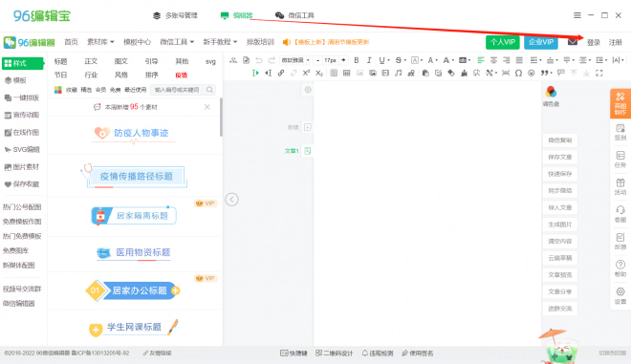This screenshot has height=364, width=631.
Task: Undo the last edit
Action: (259, 60)
